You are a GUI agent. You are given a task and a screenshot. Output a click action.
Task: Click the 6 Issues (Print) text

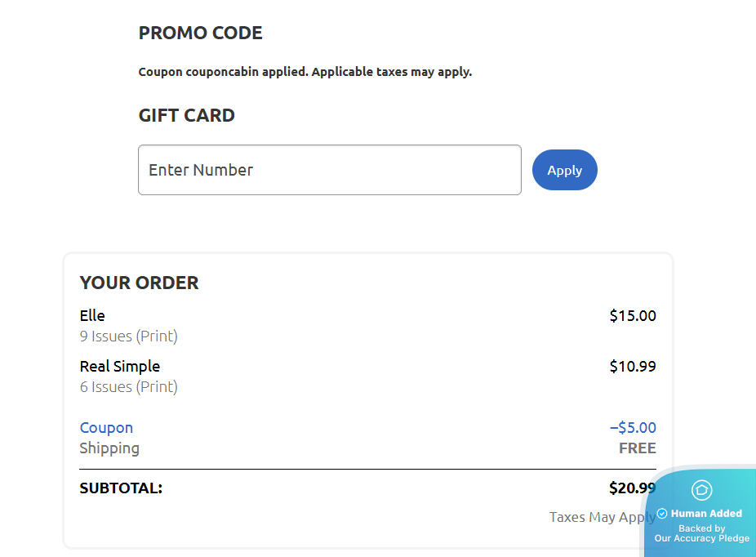128,386
